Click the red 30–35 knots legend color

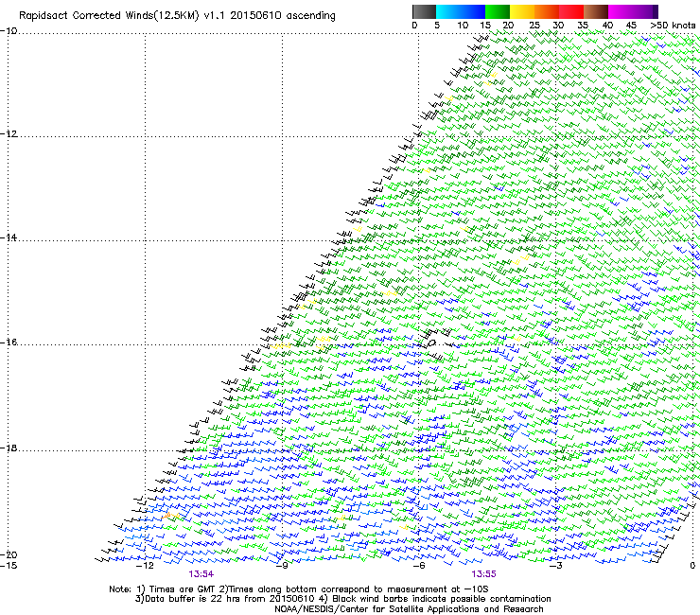tap(571, 11)
